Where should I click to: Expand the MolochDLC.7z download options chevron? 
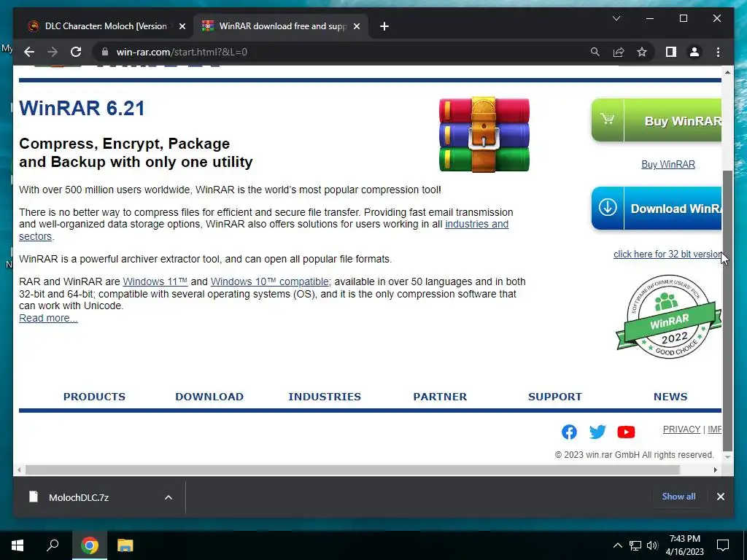[169, 497]
